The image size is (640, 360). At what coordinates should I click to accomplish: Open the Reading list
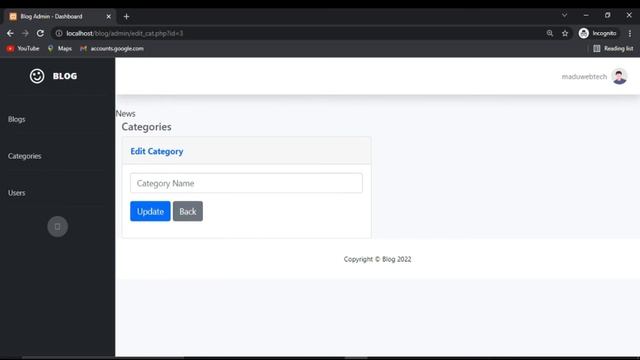[x=613, y=49]
